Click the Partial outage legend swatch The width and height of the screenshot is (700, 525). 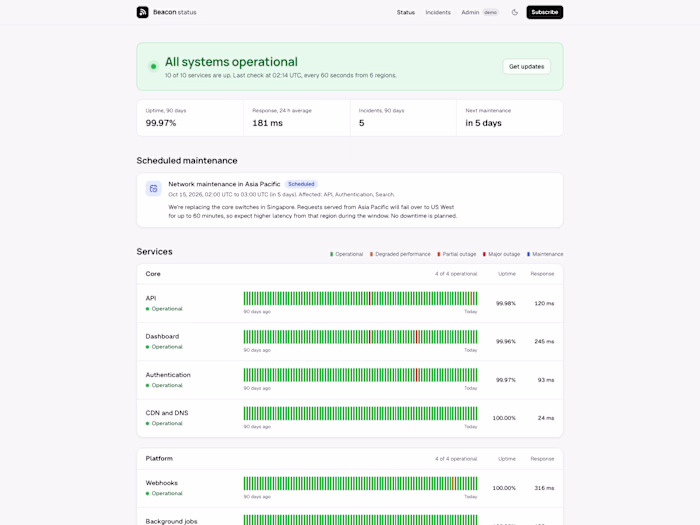[x=438, y=254]
